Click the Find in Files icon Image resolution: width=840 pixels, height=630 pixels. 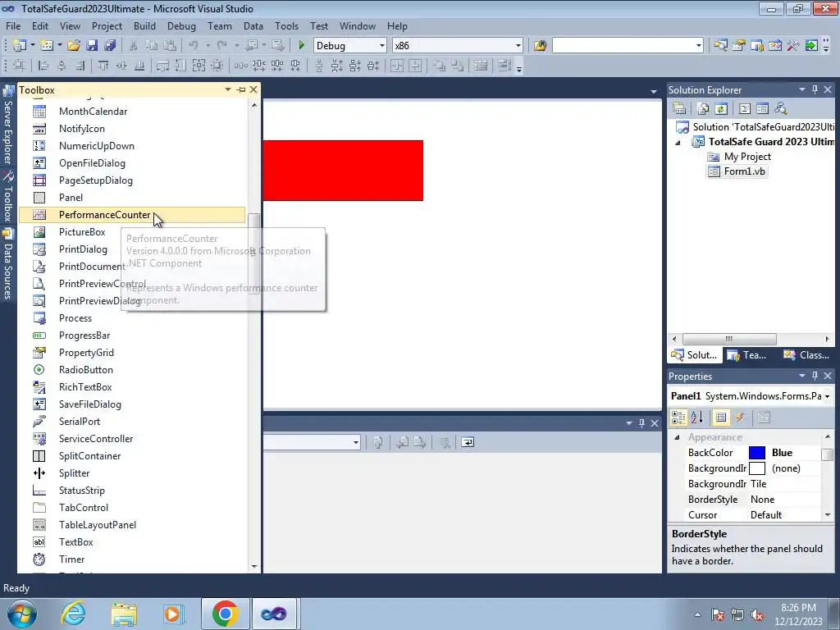540,46
